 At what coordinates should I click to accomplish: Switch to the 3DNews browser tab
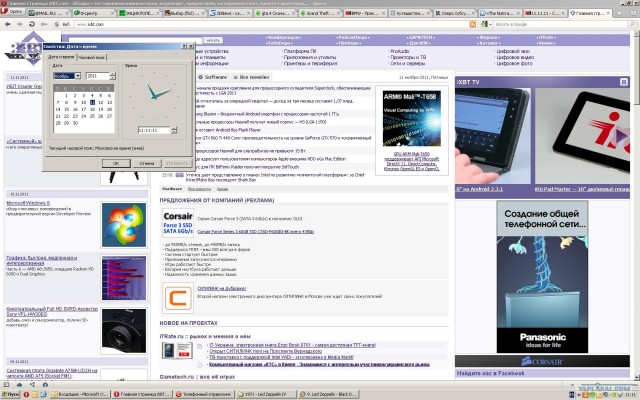click(x=229, y=13)
